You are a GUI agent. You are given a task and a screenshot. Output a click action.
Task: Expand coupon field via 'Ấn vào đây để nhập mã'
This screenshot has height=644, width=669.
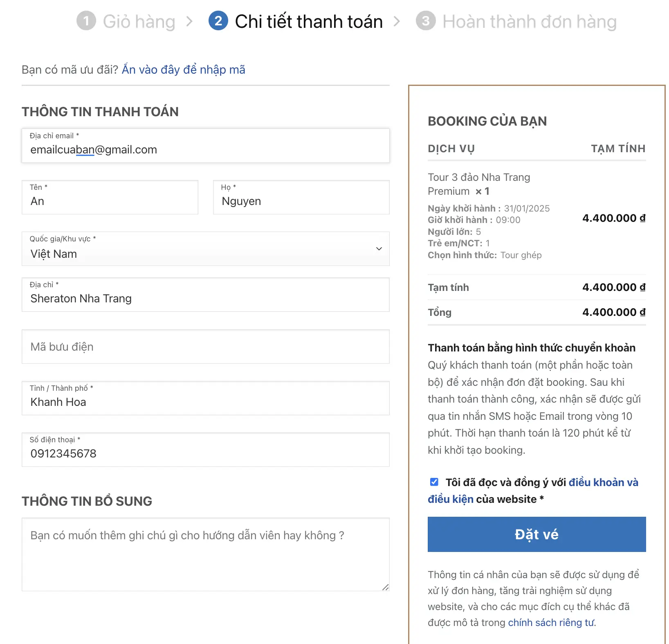pyautogui.click(x=184, y=70)
